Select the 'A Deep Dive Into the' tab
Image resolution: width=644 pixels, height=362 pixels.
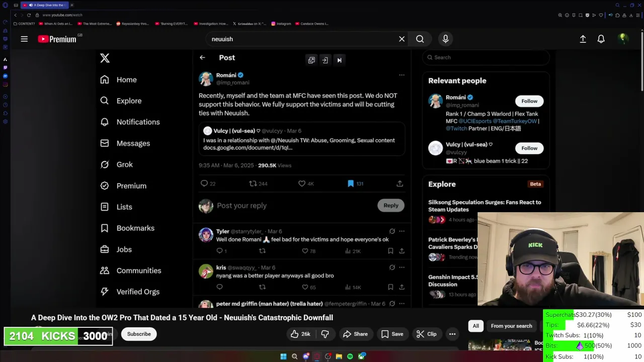coord(45,5)
